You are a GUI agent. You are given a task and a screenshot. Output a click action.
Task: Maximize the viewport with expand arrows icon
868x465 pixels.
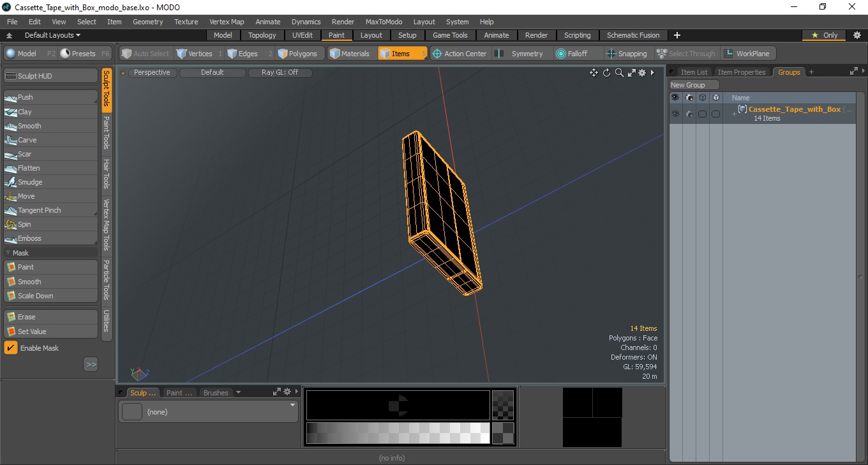(631, 73)
